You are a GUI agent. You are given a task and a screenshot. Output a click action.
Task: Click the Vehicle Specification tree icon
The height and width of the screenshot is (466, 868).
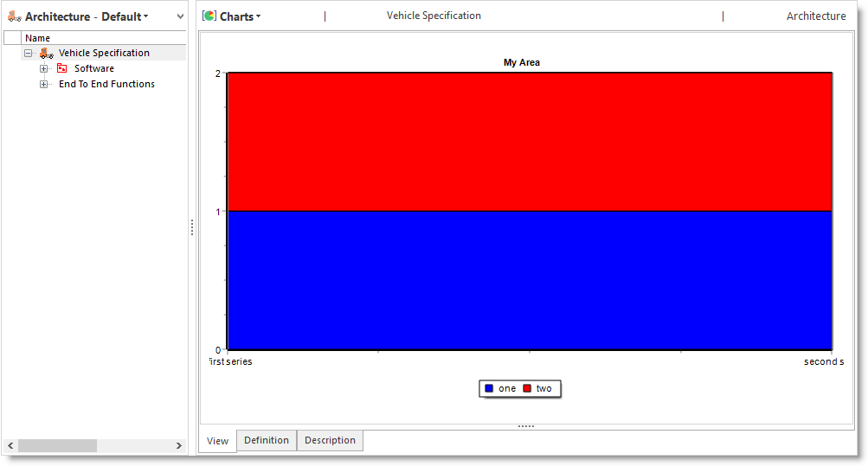(x=47, y=54)
